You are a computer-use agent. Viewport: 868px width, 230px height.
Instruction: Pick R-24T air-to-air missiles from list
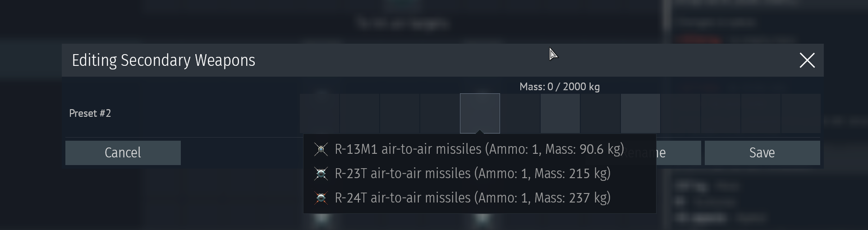click(x=473, y=198)
